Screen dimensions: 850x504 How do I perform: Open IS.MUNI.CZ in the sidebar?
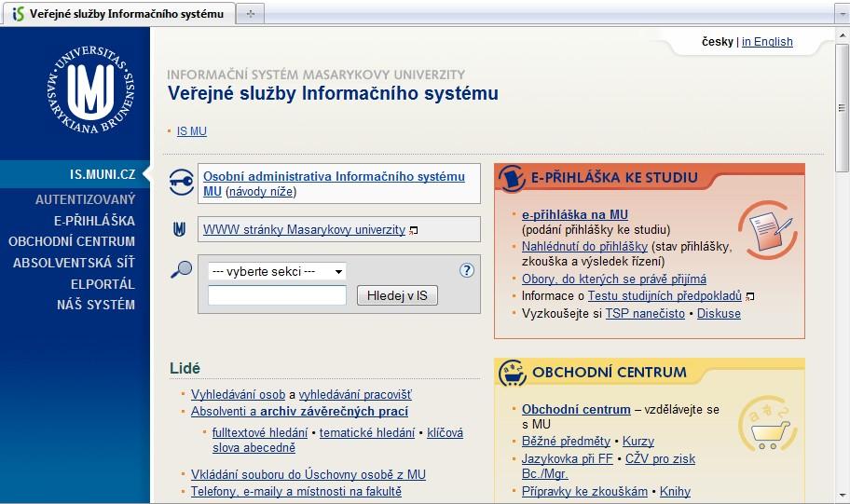(103, 174)
